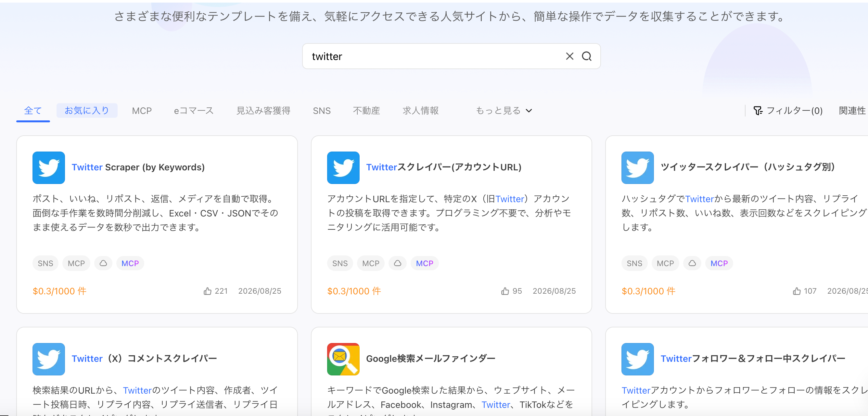Open the フィルター(0) filter panel
Screen dimensions: 868x416
(788, 110)
